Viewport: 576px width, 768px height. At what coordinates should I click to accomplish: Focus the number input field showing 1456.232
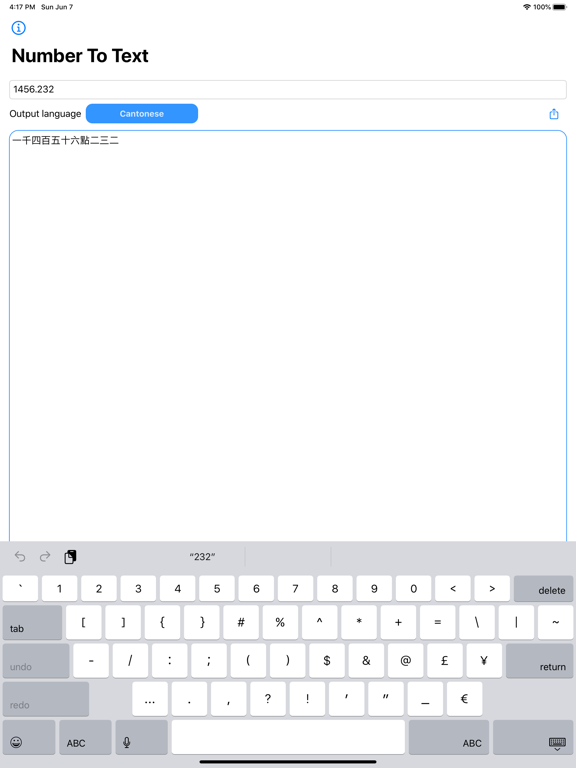pos(288,90)
